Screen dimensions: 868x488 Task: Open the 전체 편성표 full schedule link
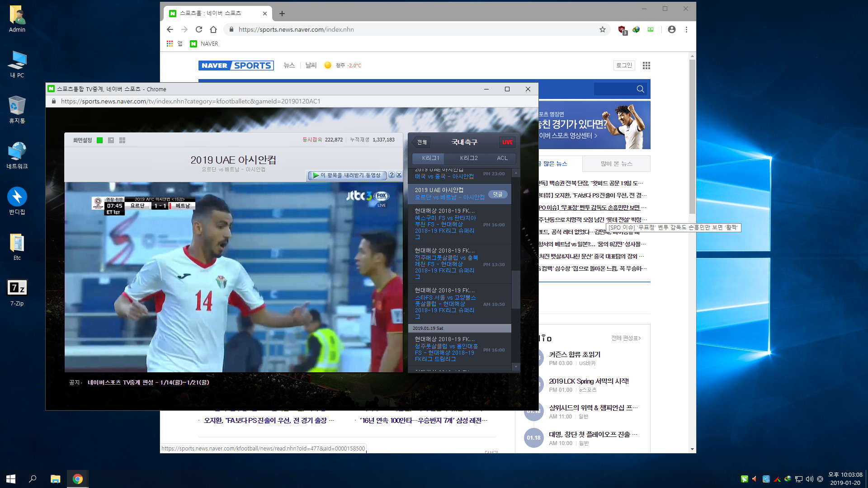tap(626, 338)
